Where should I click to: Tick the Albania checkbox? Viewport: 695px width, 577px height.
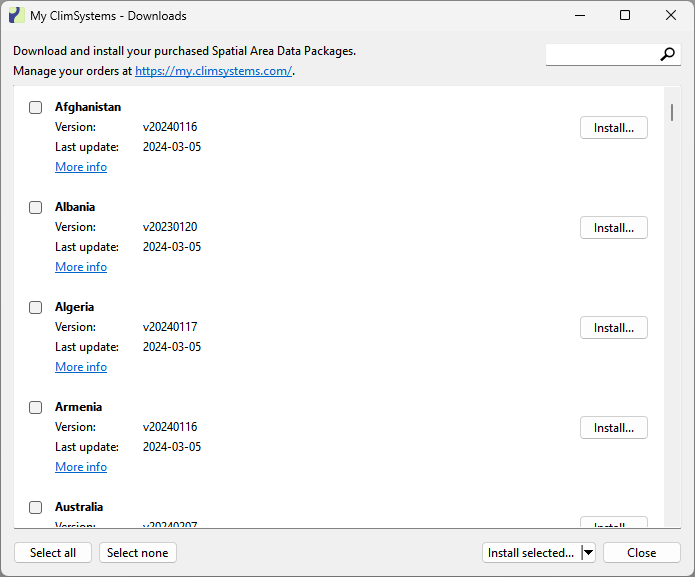[x=35, y=207]
